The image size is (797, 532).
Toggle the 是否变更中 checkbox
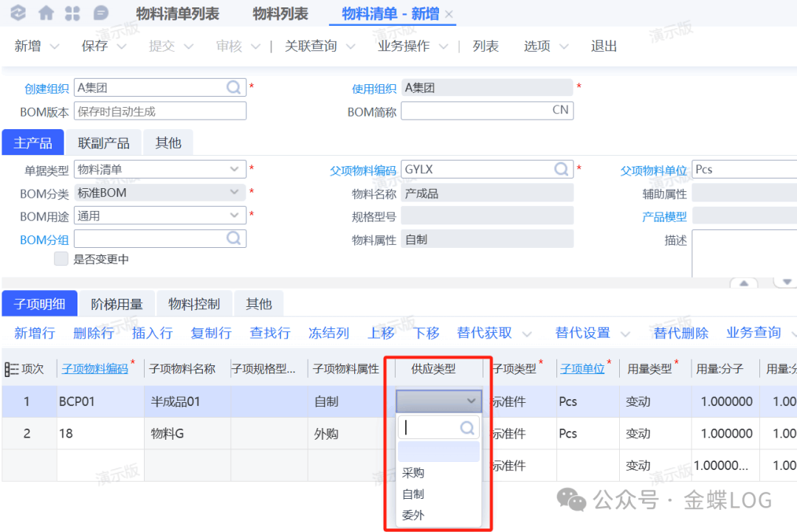click(61, 260)
